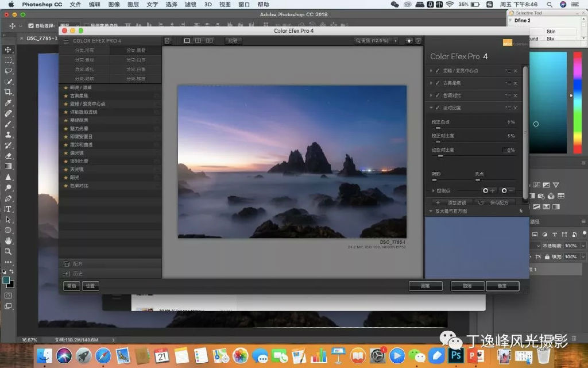Open the 图层 menu in menu bar
This screenshot has height=368, width=588.
point(133,4)
